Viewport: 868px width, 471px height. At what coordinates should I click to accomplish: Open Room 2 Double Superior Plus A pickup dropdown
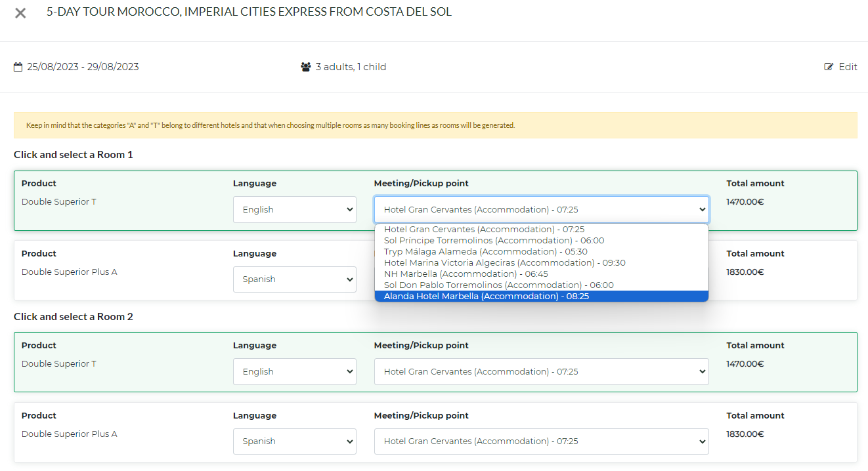tap(541, 441)
